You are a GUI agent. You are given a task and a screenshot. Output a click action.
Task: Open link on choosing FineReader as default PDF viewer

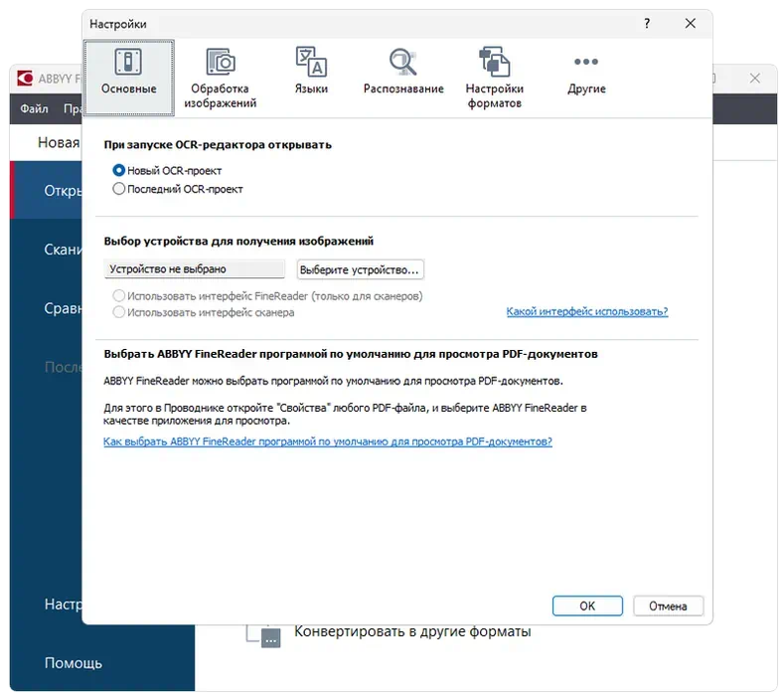pyautogui.click(x=328, y=441)
